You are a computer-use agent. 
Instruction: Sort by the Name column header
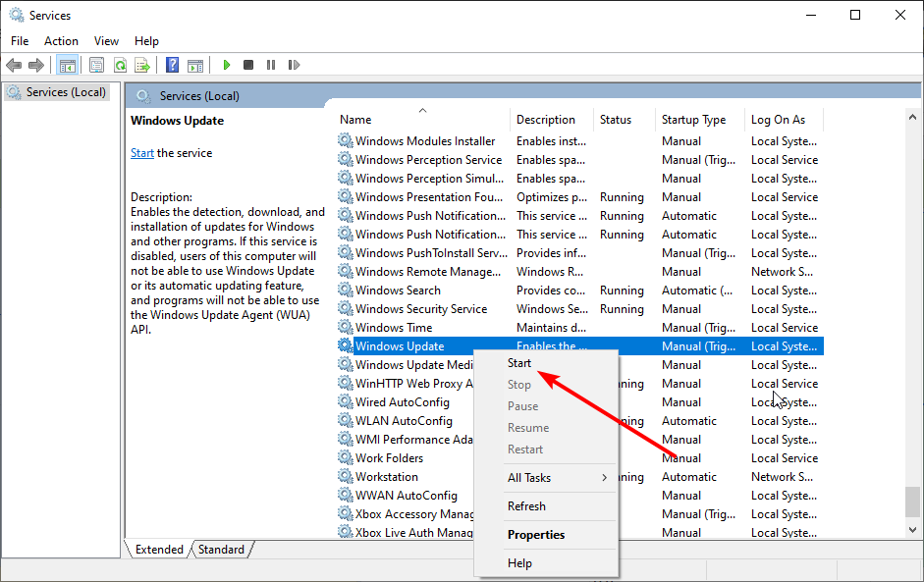click(x=422, y=120)
